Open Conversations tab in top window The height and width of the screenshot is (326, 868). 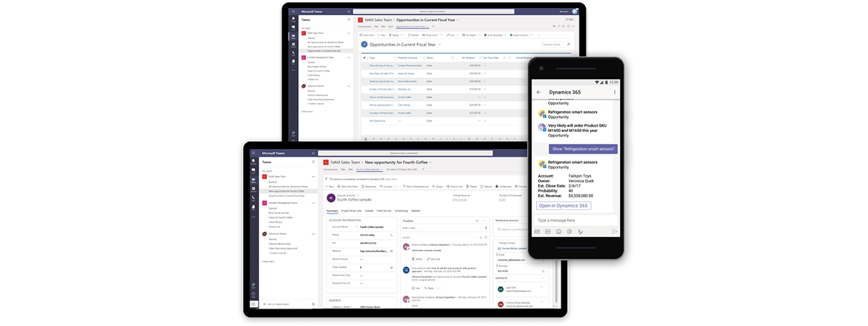[365, 26]
